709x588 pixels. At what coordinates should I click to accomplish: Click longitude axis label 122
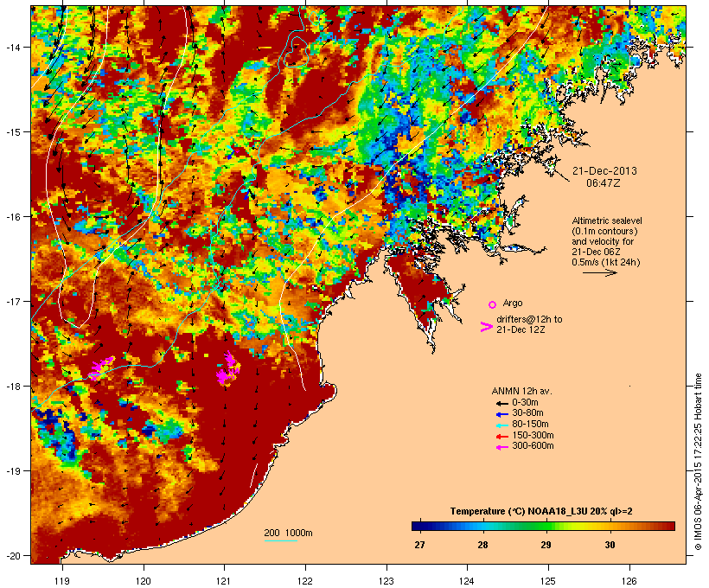pos(305,581)
